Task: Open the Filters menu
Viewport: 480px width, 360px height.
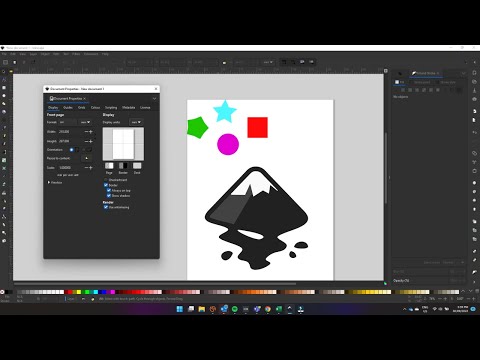Action: 76,54
